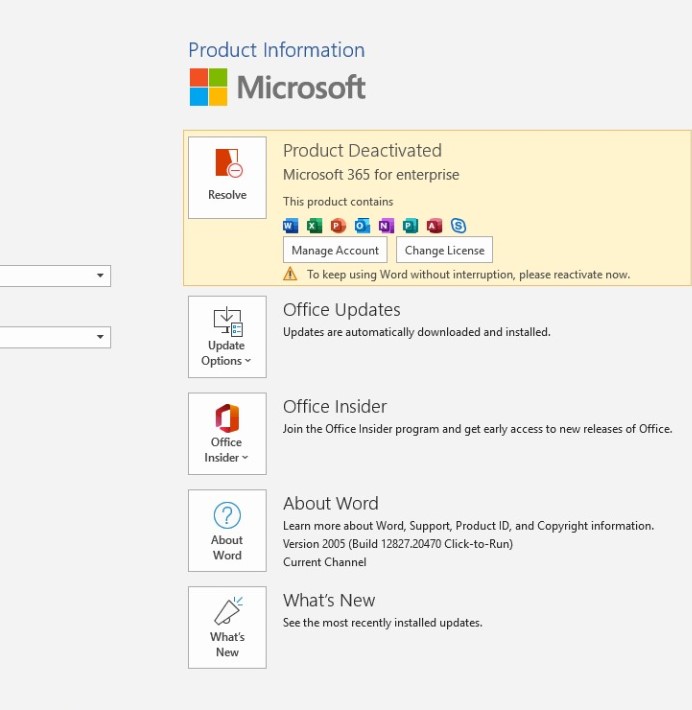Image resolution: width=692 pixels, height=710 pixels.
Task: Click the warning triangle icon
Action: pyautogui.click(x=290, y=274)
